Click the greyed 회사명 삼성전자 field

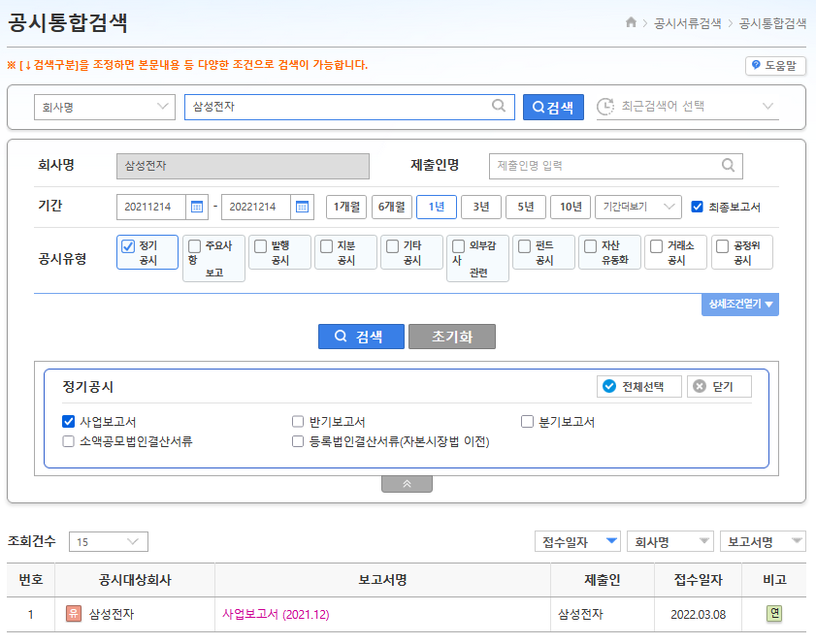[x=243, y=166]
